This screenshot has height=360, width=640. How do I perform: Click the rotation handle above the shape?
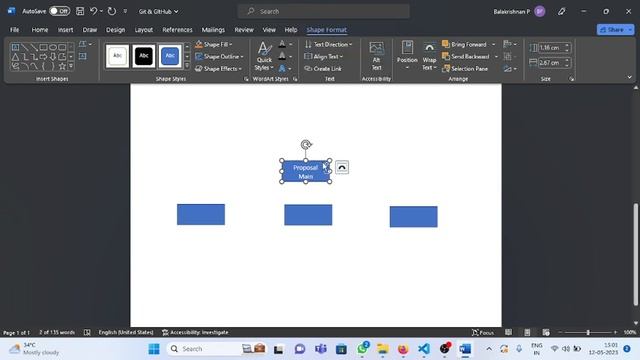point(306,144)
